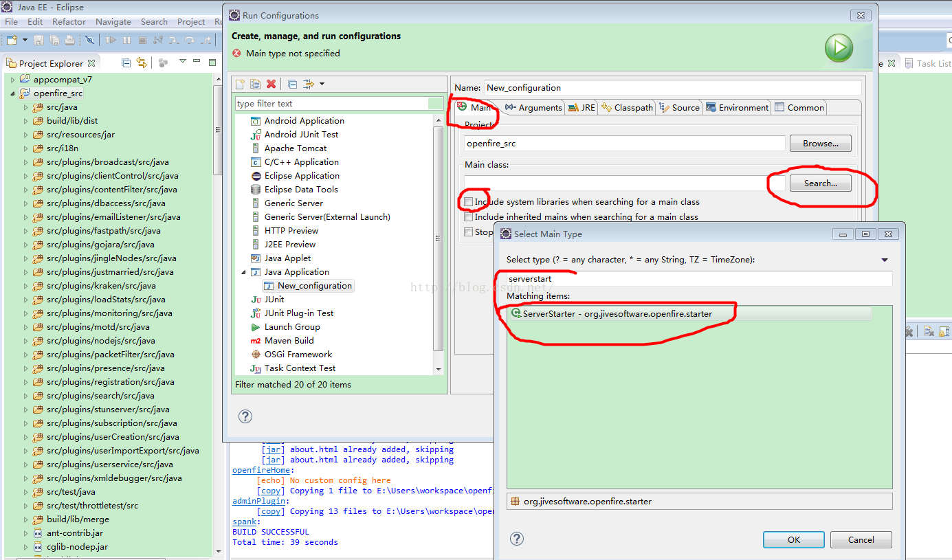Open Project Explorer View Menu triangle
The image size is (952, 560).
tap(183, 60)
